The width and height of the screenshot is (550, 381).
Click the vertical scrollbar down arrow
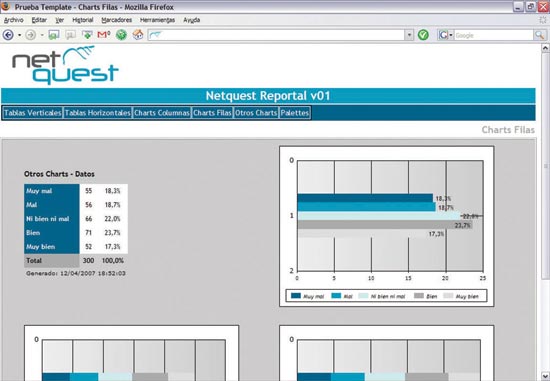[x=545, y=376]
